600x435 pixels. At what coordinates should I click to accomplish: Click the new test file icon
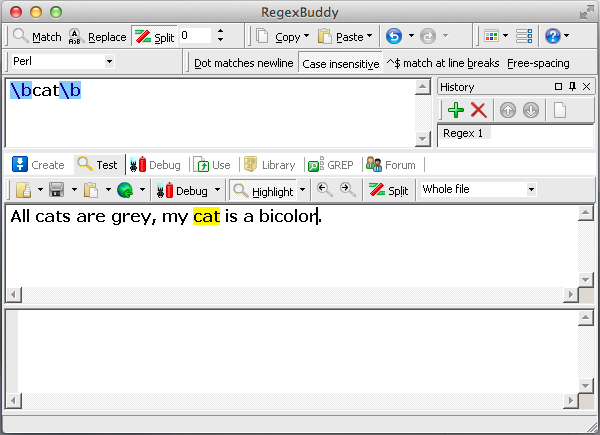pos(23,190)
